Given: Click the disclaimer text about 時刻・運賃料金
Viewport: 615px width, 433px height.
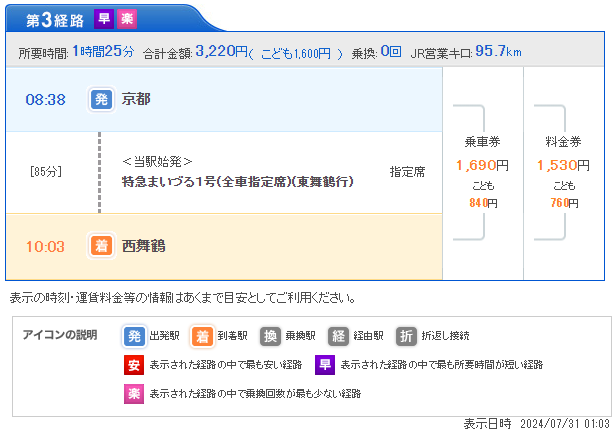Looking at the screenshot, I should tap(183, 298).
